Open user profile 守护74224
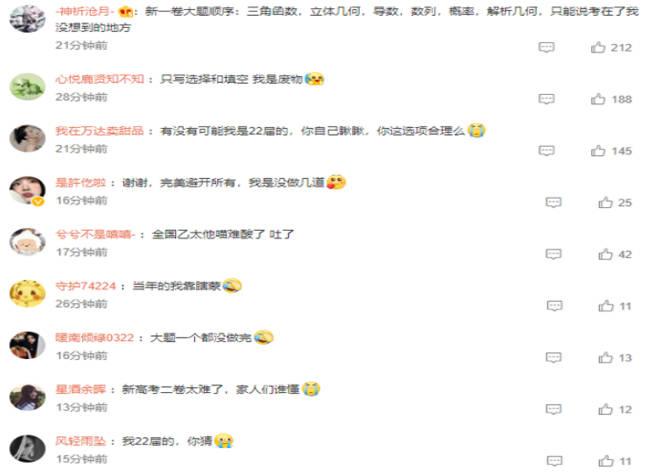The image size is (654, 474). click(x=86, y=286)
